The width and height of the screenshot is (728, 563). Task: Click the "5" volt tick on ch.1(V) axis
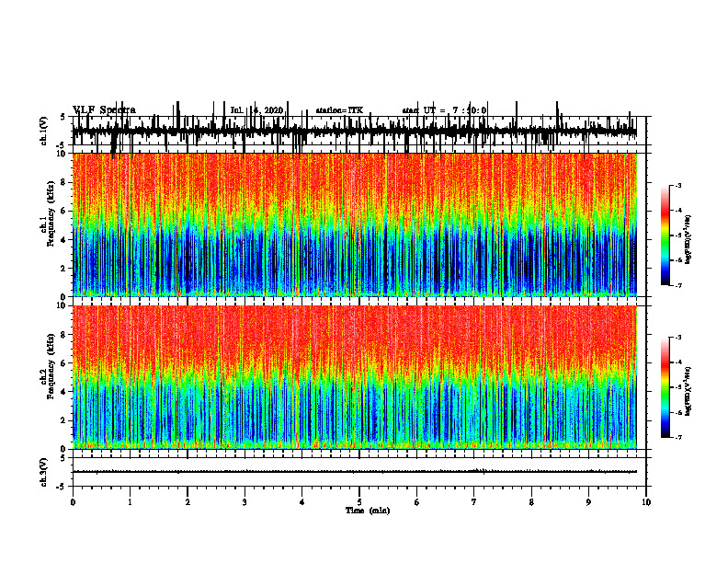click(63, 118)
